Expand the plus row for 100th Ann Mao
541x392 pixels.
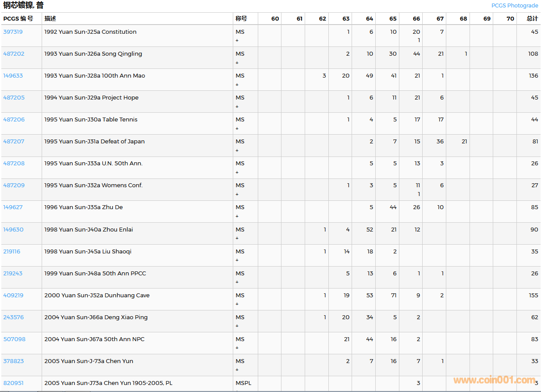(x=237, y=85)
